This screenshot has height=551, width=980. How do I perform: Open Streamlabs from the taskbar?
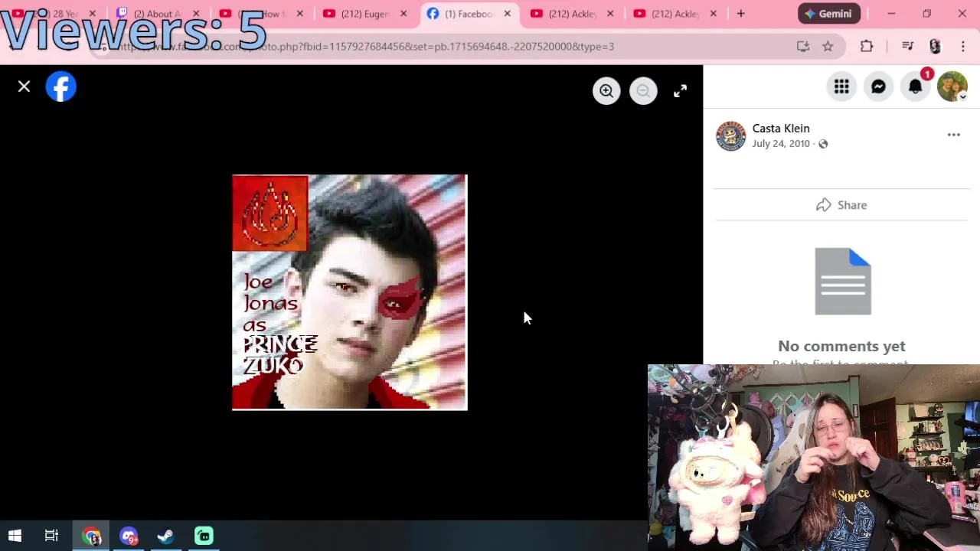(x=203, y=536)
